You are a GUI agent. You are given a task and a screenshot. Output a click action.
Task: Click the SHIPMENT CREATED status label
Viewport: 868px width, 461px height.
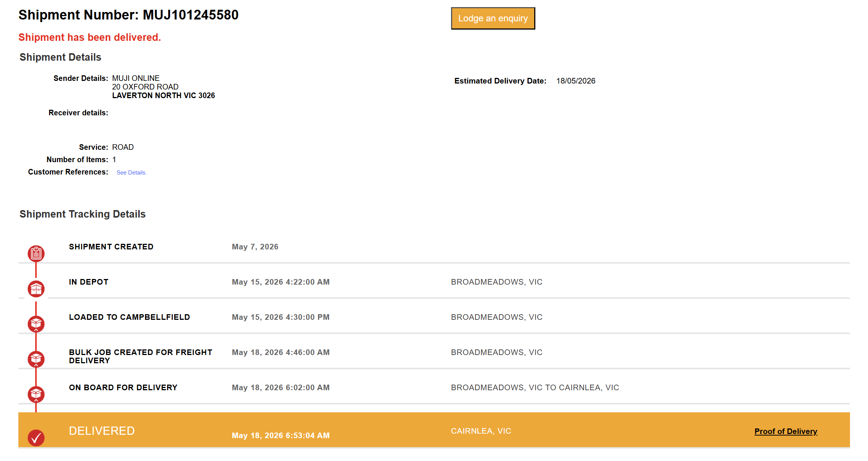coord(111,247)
